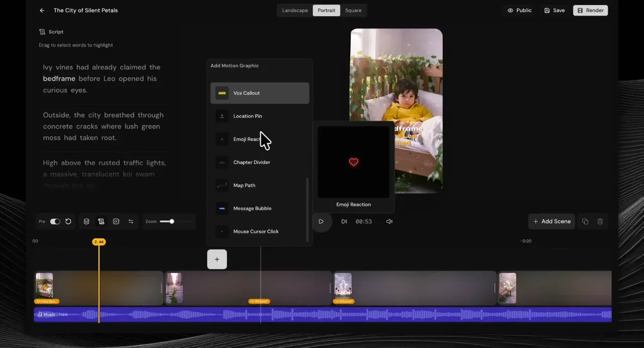Screen dimensions: 644x348
Task: Select the script view icon in toolbar
Action: pos(101,221)
